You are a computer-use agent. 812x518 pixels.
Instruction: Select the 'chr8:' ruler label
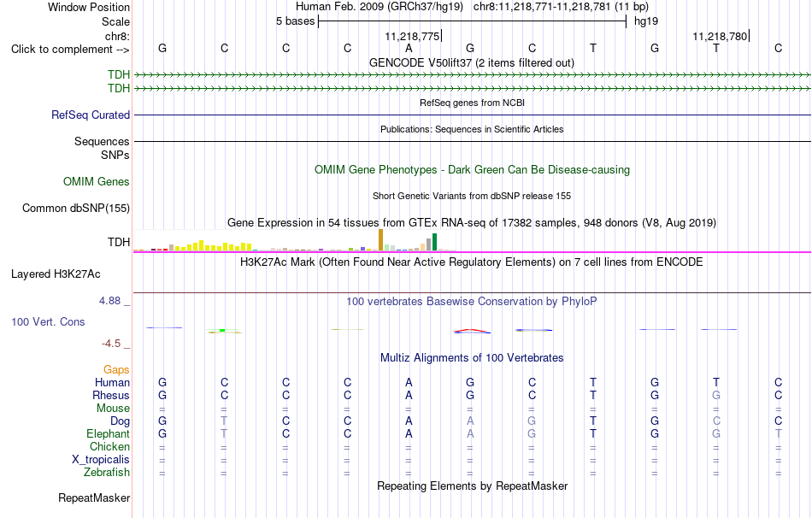(x=118, y=36)
